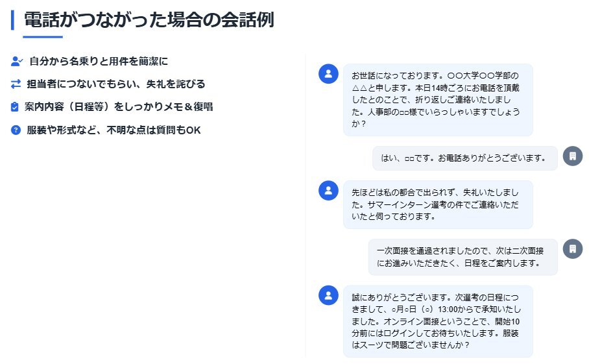Click the question mark icon beside 服装や形式

tap(16, 130)
